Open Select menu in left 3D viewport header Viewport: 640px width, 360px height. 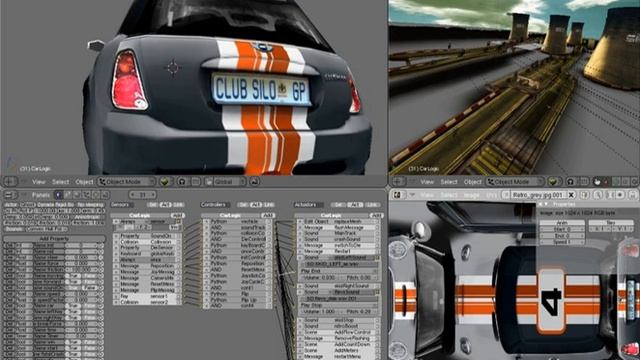coord(60,182)
